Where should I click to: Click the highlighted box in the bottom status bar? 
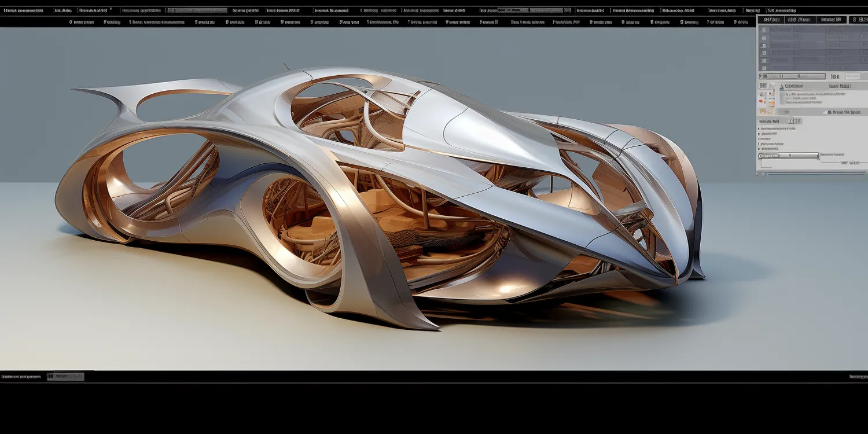click(x=65, y=377)
